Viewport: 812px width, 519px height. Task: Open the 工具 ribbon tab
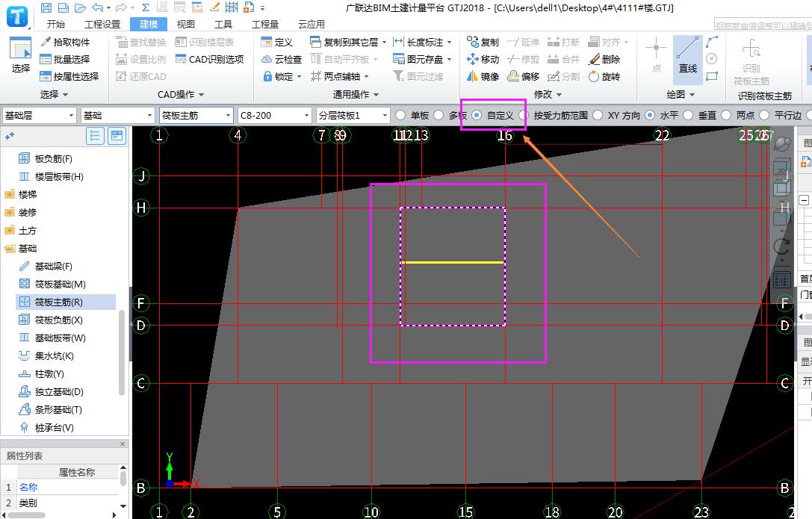pos(223,24)
